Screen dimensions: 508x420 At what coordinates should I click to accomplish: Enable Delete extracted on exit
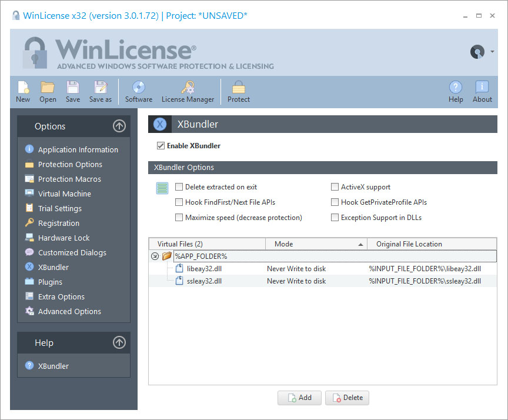point(179,187)
